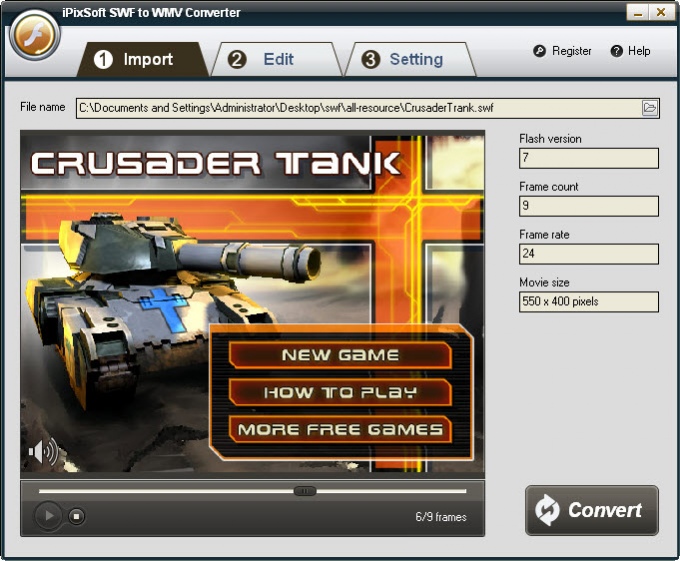Stop the SWF preview playback

coord(76,516)
